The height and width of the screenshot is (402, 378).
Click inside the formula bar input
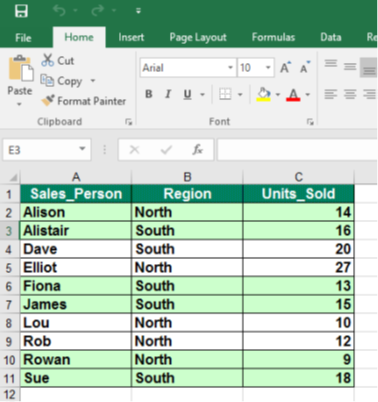[x=297, y=150]
